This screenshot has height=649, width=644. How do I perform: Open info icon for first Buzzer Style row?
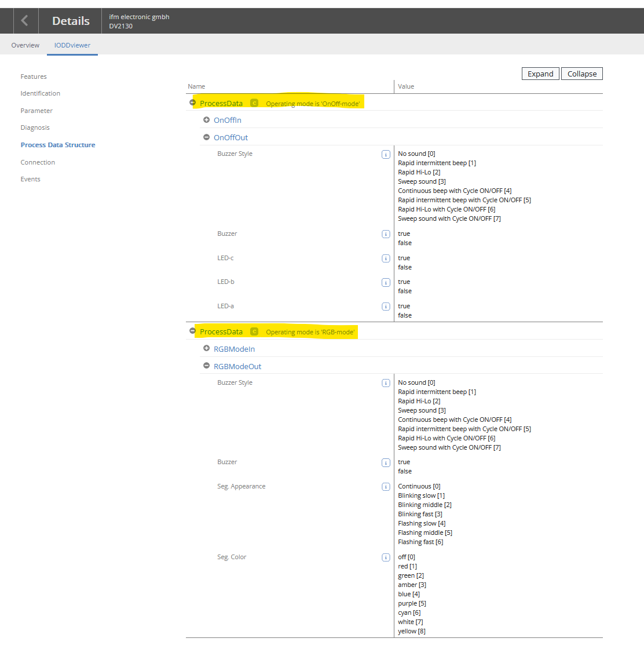click(386, 154)
